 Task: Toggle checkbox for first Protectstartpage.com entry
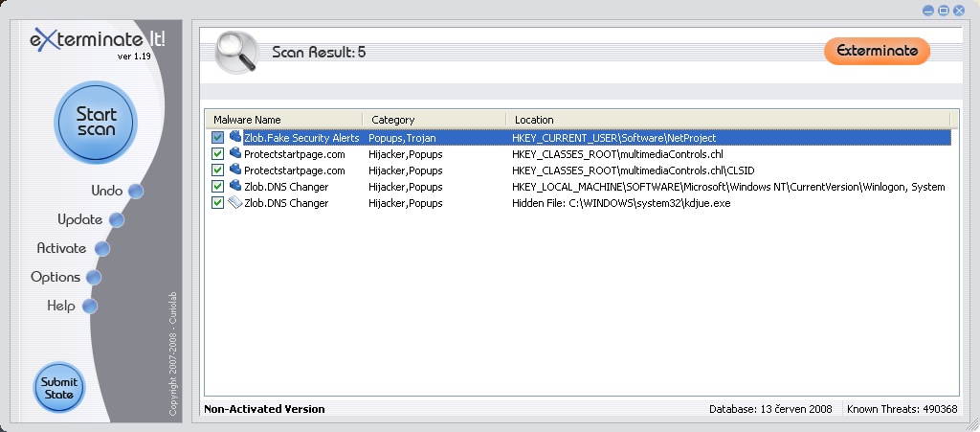[x=218, y=154]
